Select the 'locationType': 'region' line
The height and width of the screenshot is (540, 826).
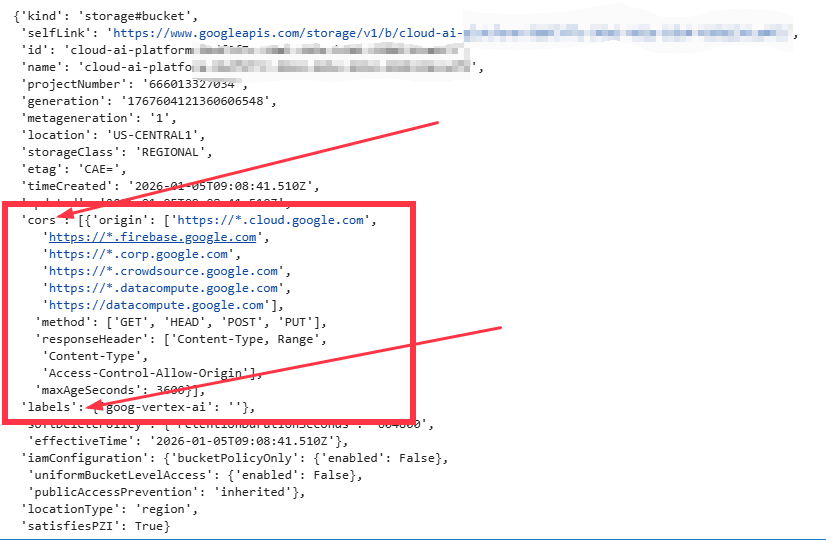coord(110,509)
